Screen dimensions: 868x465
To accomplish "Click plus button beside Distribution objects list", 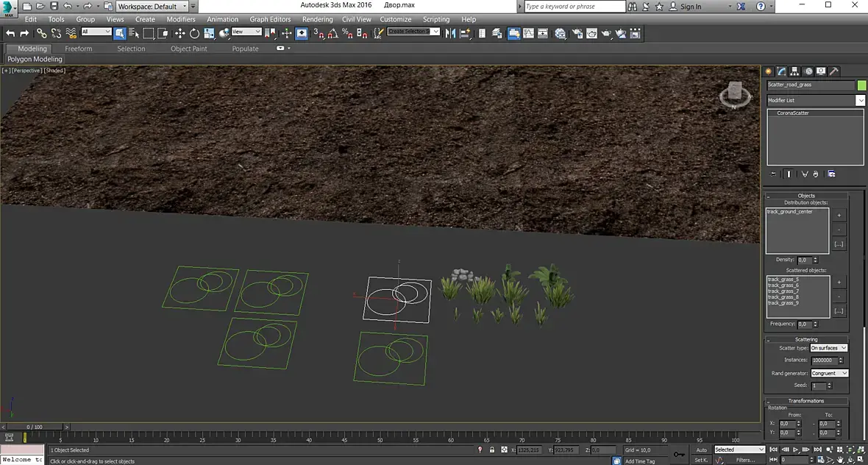I will tap(839, 216).
